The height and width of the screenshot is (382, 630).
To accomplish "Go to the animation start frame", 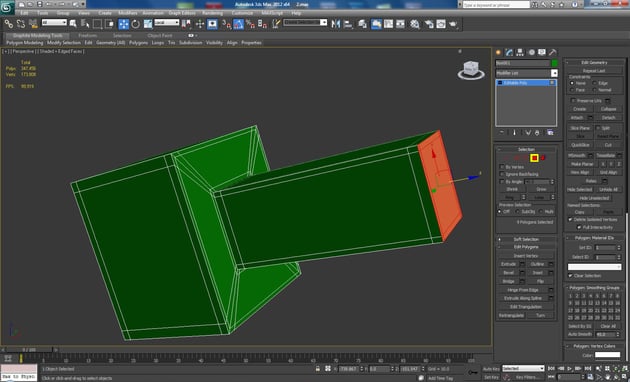I will (552, 368).
